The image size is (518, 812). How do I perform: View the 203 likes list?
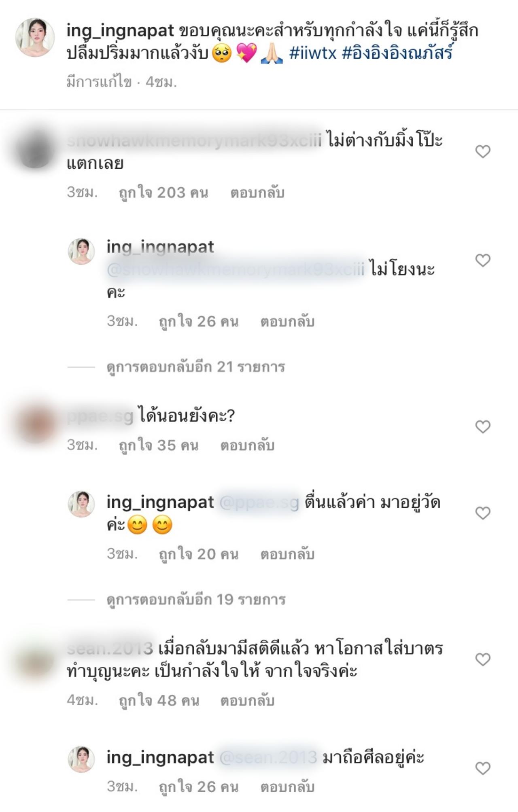[x=163, y=193]
